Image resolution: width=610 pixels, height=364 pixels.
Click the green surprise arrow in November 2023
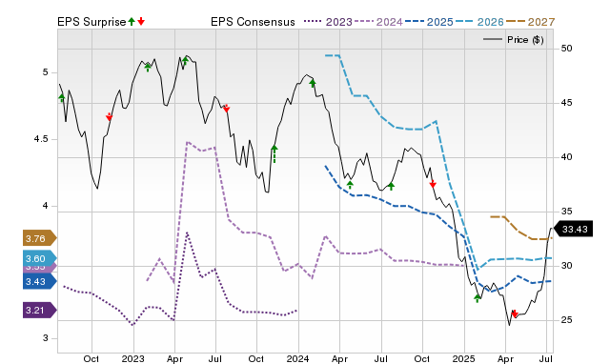[274, 153]
